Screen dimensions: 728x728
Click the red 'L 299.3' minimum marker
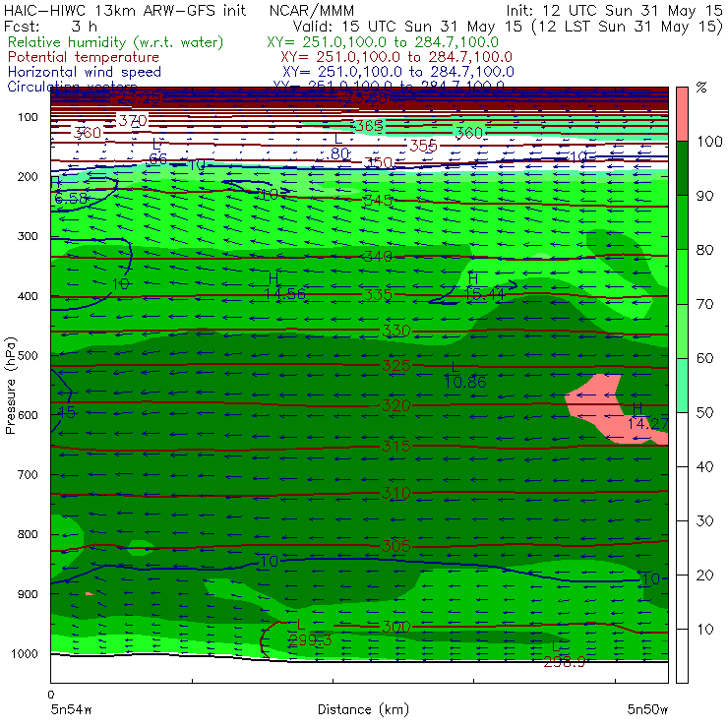tap(309, 634)
